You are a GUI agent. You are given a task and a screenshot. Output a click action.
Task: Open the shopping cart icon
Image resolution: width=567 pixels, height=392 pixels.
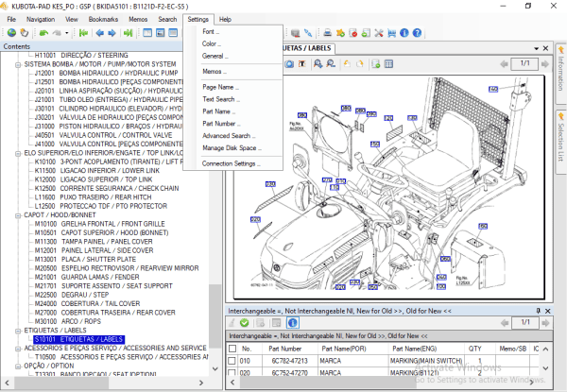click(391, 33)
